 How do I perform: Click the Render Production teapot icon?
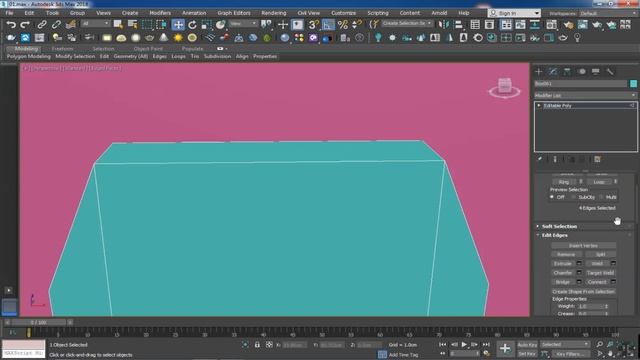click(x=597, y=25)
